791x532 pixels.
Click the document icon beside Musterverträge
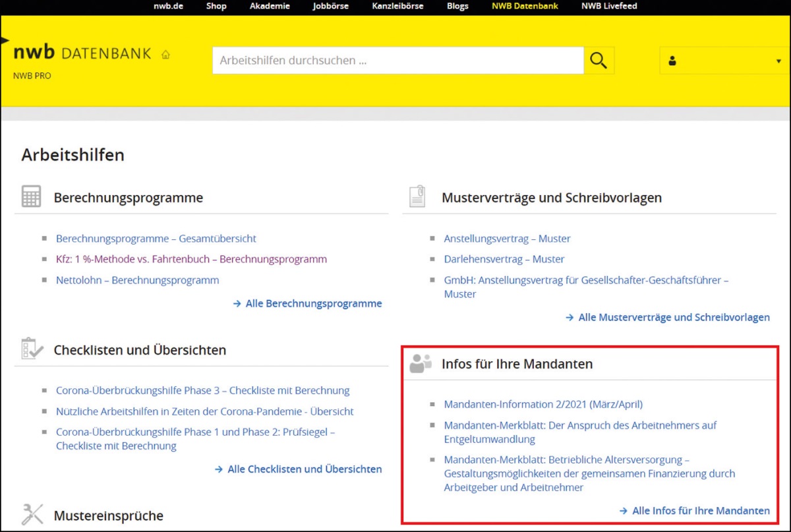pos(417,197)
